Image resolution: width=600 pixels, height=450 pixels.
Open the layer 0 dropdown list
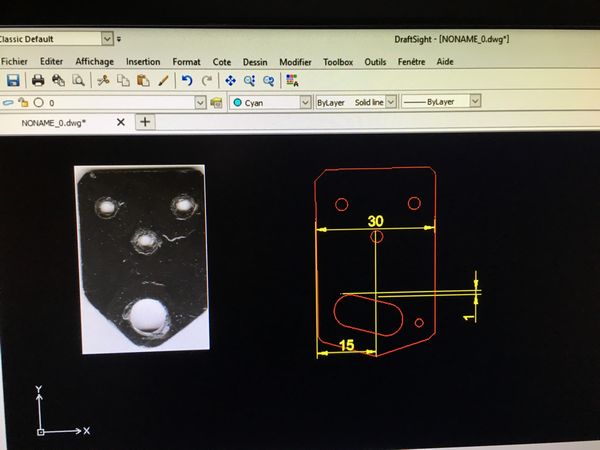(x=200, y=103)
